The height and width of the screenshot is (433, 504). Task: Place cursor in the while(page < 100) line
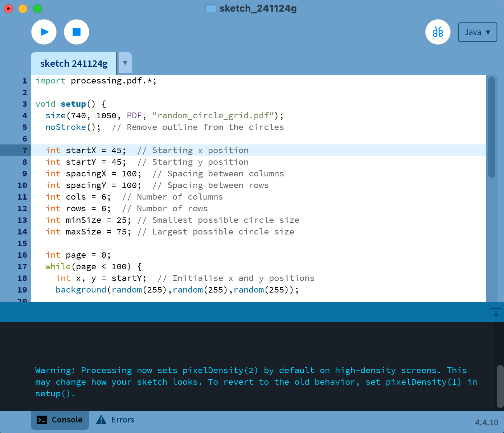point(93,267)
